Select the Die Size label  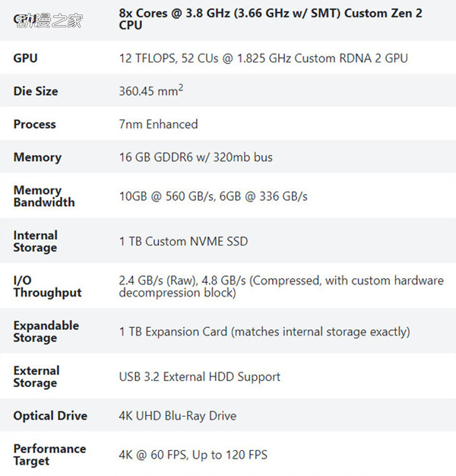[36, 91]
